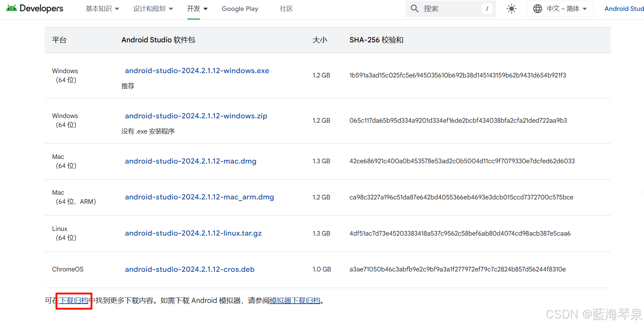Select the windows.zip checksum starting 065c117d

(458, 121)
